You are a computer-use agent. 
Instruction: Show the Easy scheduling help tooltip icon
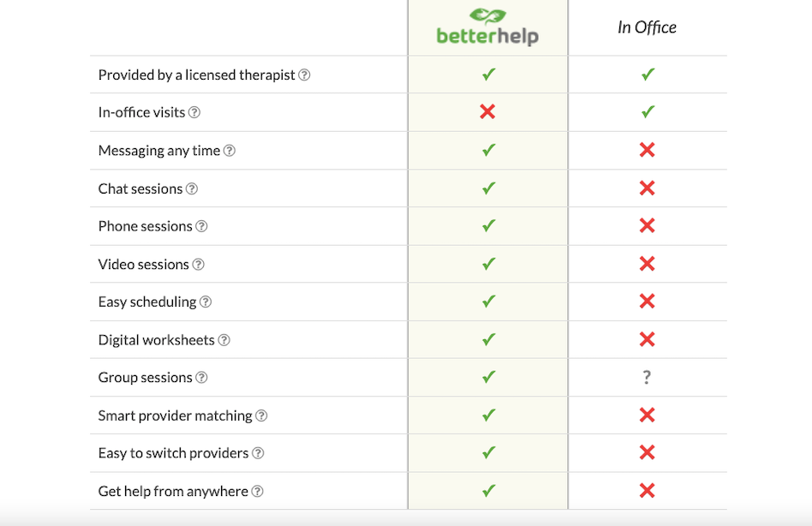pyautogui.click(x=206, y=302)
